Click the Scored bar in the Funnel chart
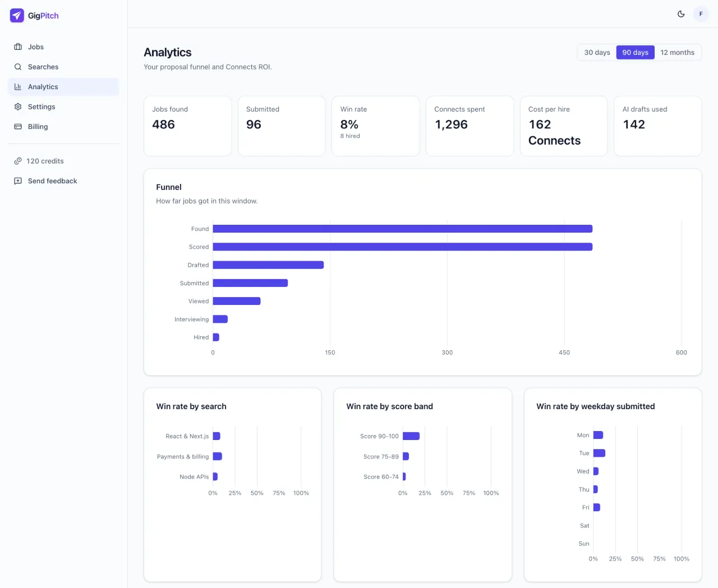 click(x=403, y=247)
